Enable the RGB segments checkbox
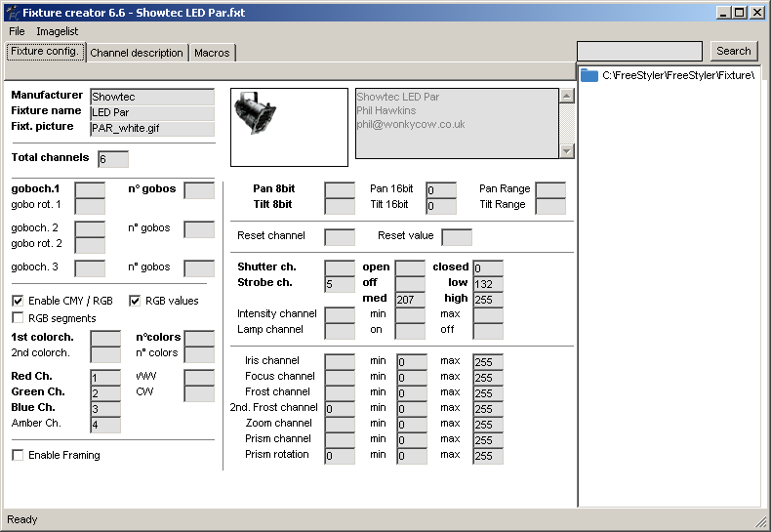This screenshot has height=532, width=771. [18, 317]
